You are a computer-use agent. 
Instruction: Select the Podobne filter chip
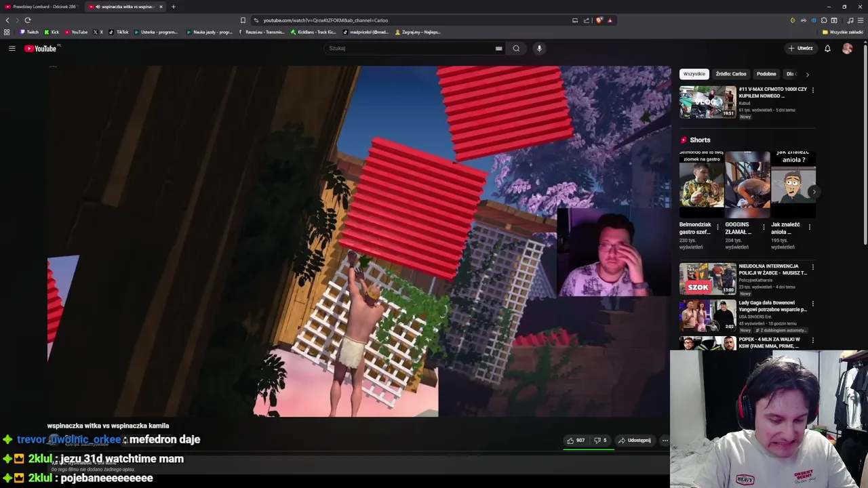click(x=766, y=74)
